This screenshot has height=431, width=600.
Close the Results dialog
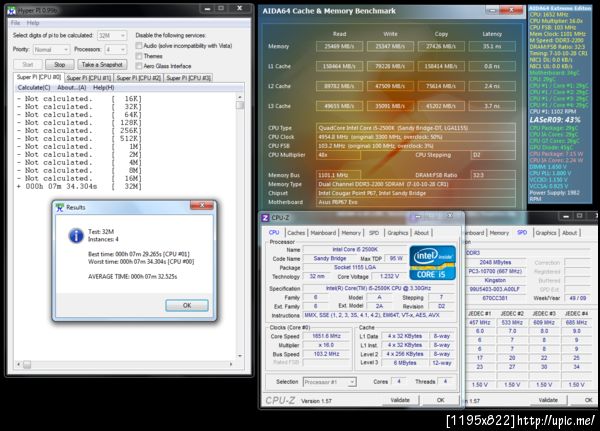(202, 206)
